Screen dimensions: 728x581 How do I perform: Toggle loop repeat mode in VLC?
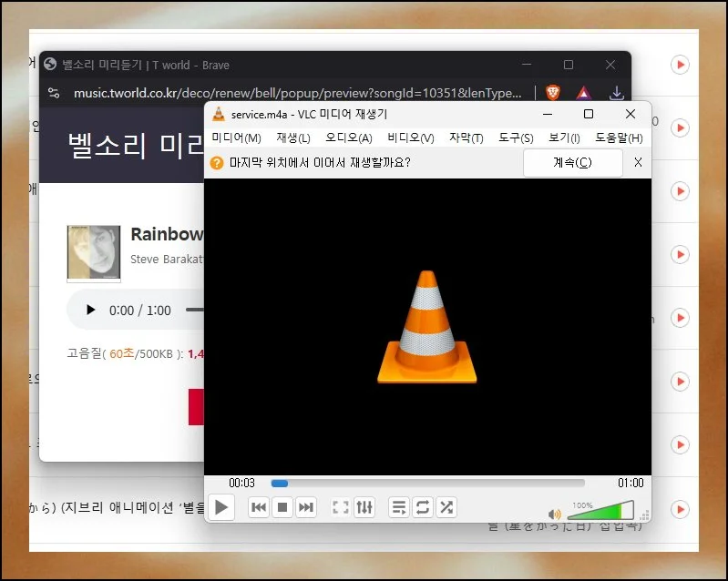click(423, 507)
